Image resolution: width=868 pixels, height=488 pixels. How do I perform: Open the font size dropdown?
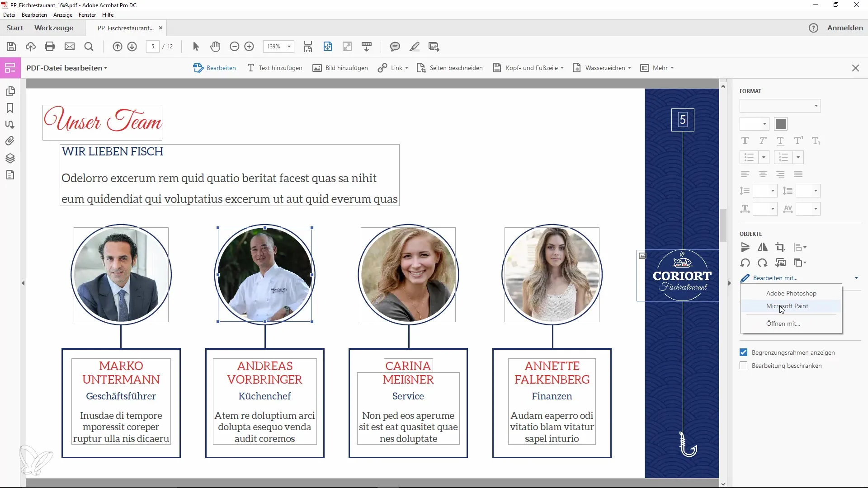click(x=754, y=124)
